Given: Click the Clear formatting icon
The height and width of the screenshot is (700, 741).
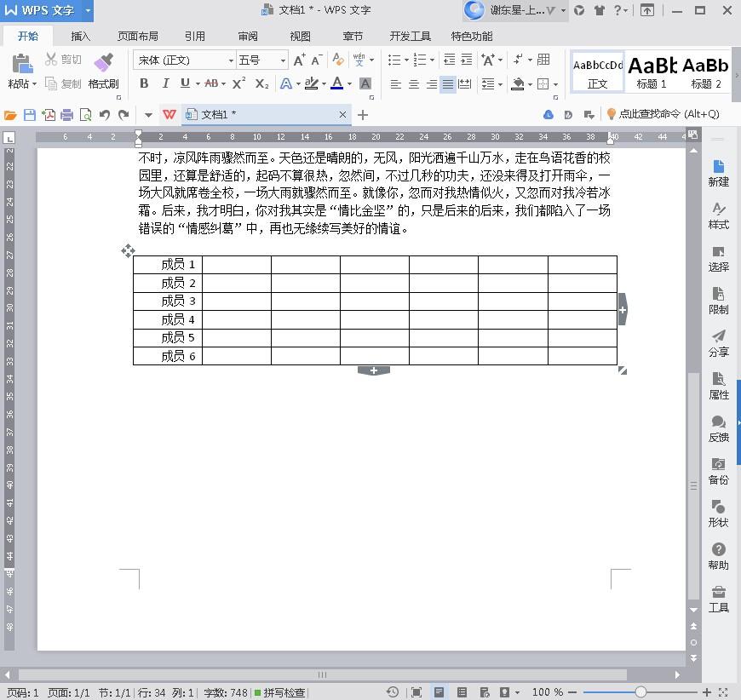Looking at the screenshot, I should [338, 60].
